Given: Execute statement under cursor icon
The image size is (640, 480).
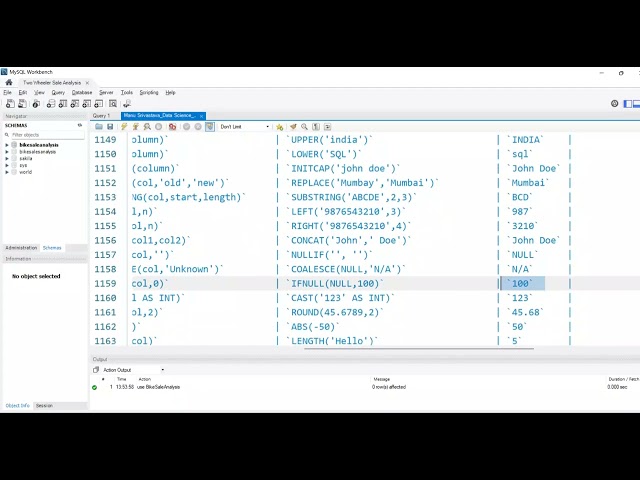Looking at the screenshot, I should [x=136, y=127].
